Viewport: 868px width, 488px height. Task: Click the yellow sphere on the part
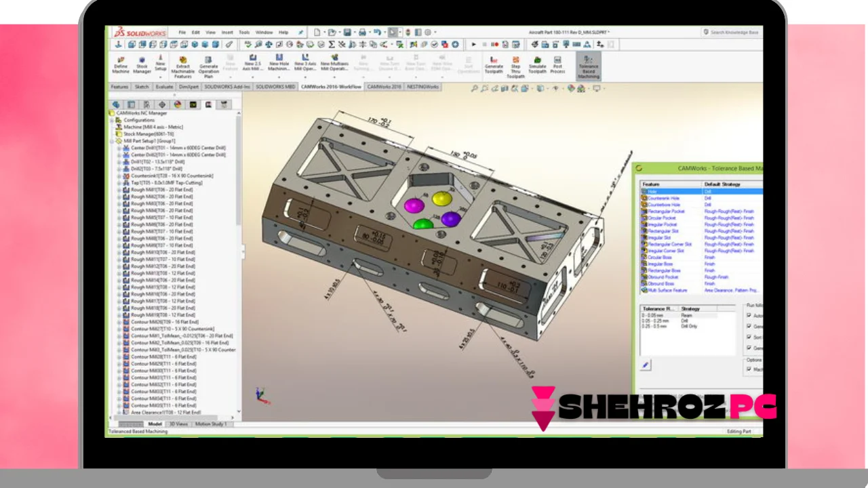point(442,199)
